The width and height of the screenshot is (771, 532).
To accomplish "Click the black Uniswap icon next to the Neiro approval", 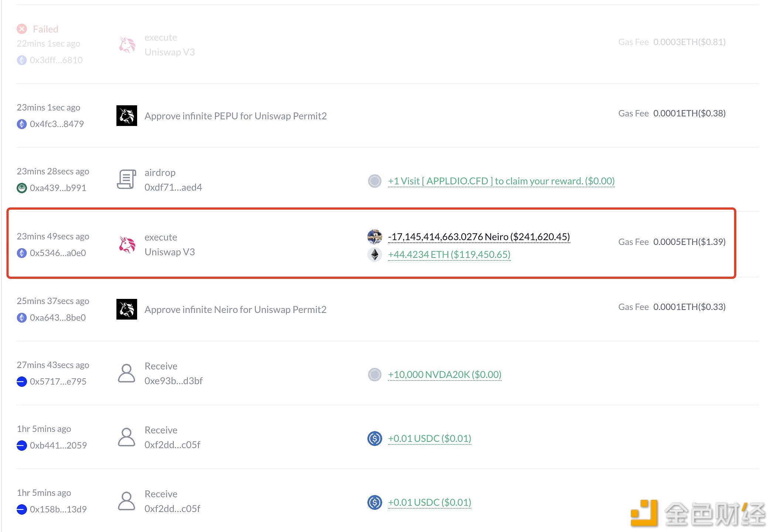I will coord(127,309).
